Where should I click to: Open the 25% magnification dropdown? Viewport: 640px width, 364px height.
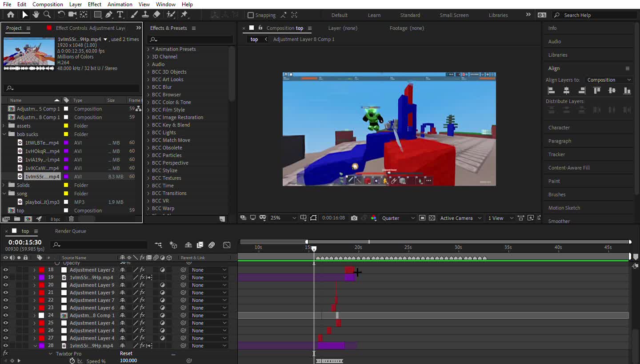[283, 218]
